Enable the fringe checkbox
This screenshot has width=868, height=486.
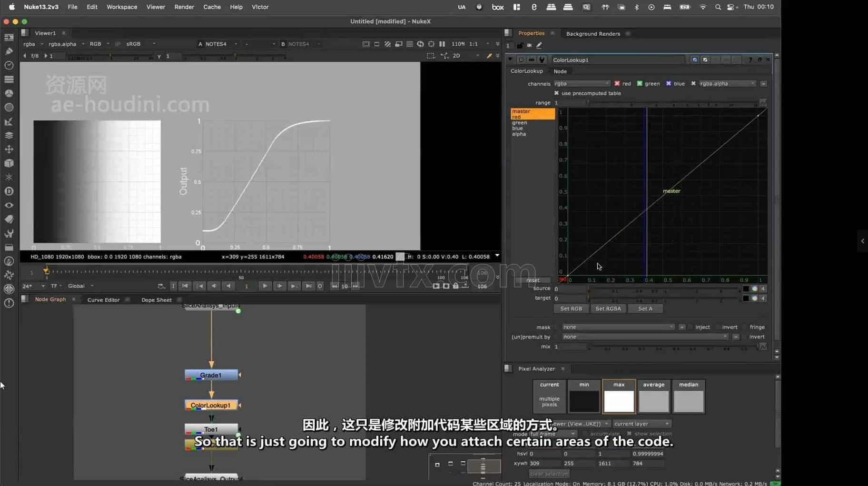click(745, 327)
